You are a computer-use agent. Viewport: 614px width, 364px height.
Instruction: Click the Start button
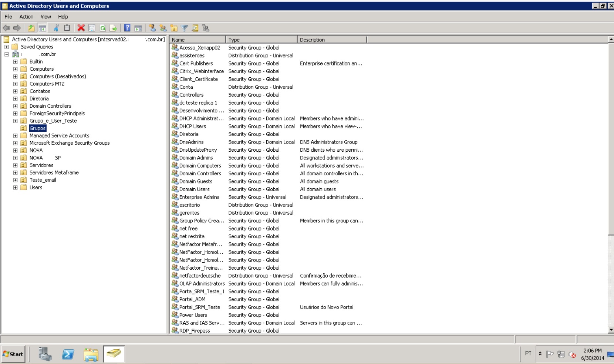13,354
